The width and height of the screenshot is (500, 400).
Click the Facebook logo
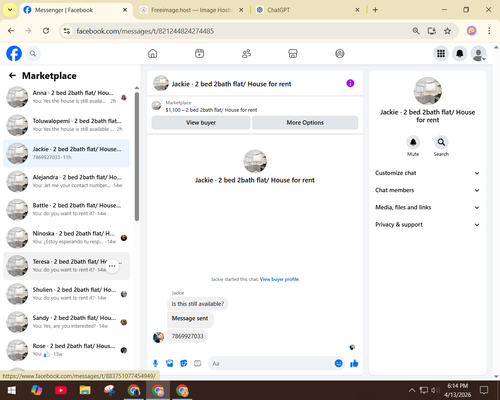click(x=14, y=53)
